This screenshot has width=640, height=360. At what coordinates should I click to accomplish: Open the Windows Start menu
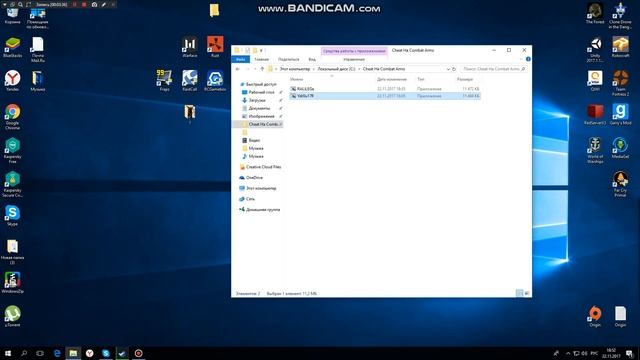click(8, 353)
